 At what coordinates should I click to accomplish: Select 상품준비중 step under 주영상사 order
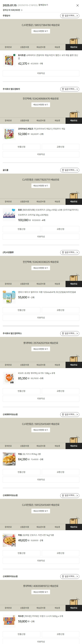point(25,47)
